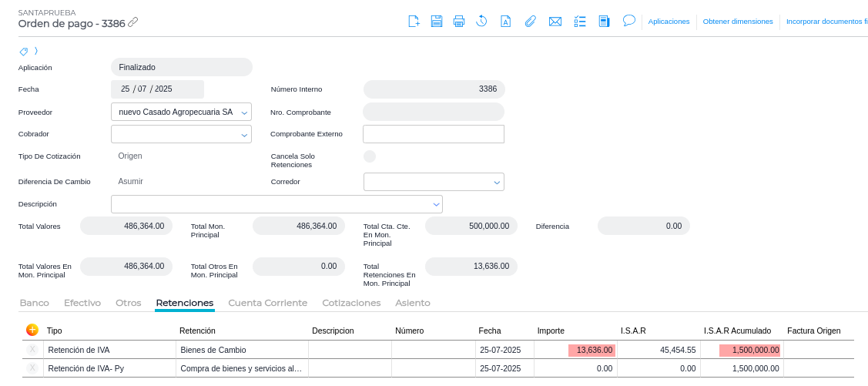Add a new retention row with the plus button

pos(32,330)
